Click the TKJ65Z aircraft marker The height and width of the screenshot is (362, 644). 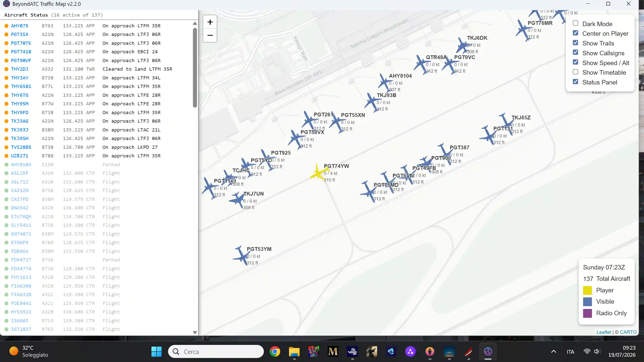[506, 124]
